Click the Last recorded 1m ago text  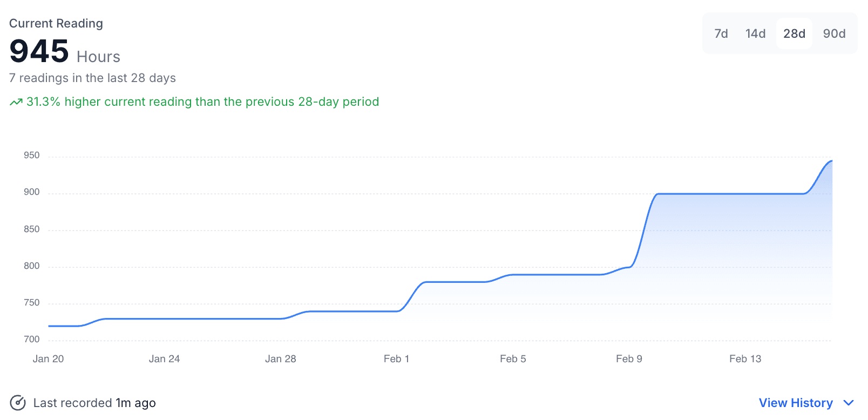tap(94, 403)
